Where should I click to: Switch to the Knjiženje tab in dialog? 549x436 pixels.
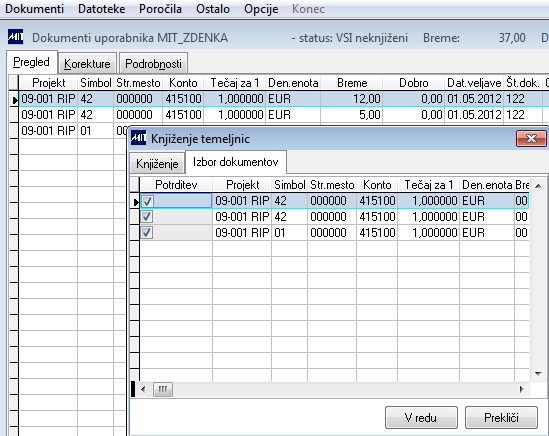coord(157,163)
